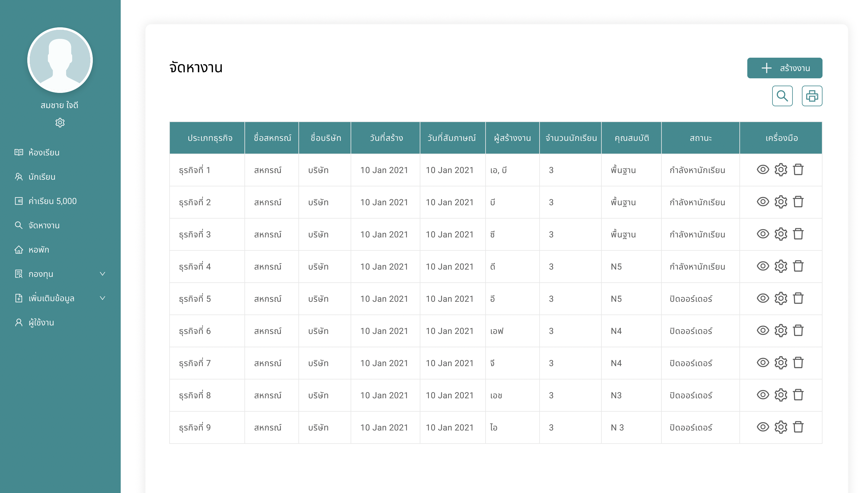This screenshot has width=868, height=493.
Task: Expand the กองทุน submenu chevron
Action: [103, 274]
